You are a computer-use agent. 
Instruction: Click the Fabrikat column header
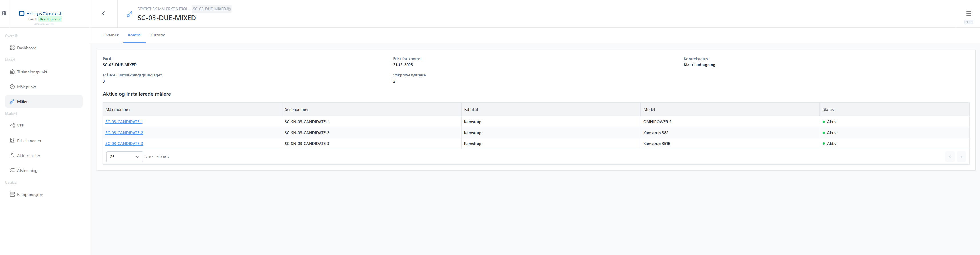[x=551, y=109]
